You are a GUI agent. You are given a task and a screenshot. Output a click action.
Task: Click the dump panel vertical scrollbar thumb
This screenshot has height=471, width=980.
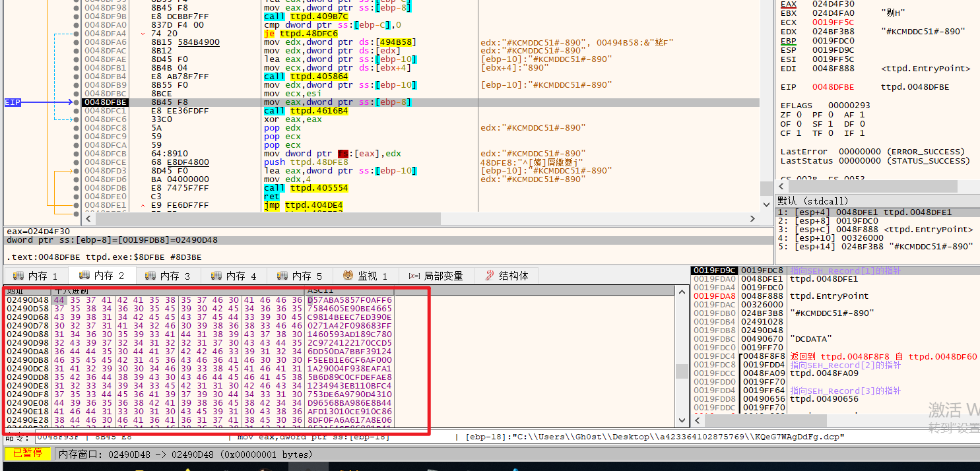(x=682, y=371)
